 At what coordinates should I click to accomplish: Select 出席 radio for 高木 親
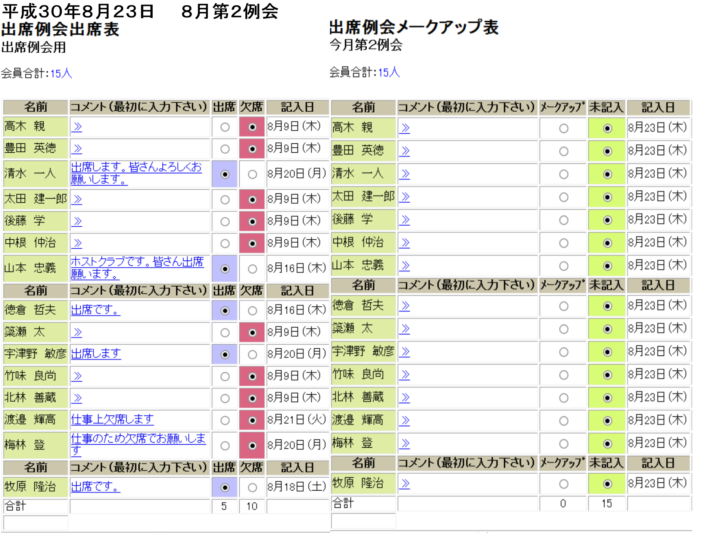(225, 127)
